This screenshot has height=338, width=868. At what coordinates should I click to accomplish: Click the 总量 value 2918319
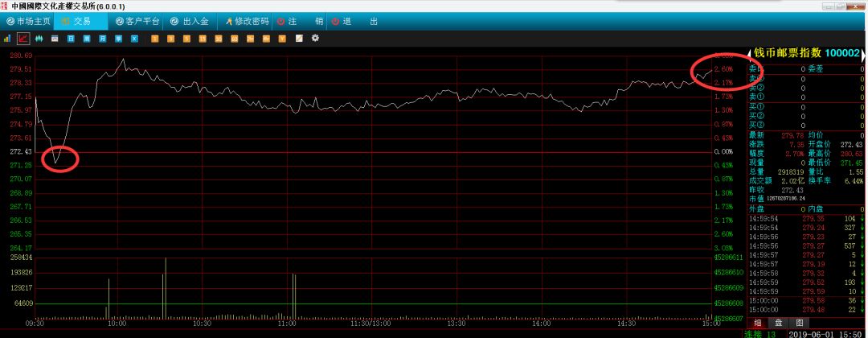click(x=790, y=172)
